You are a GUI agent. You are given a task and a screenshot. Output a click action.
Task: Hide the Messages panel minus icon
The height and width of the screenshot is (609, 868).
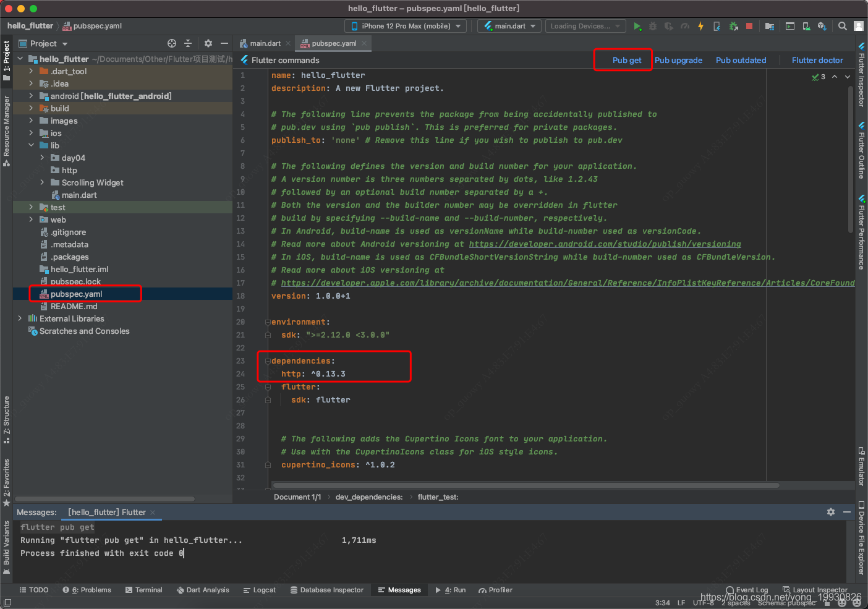(847, 512)
